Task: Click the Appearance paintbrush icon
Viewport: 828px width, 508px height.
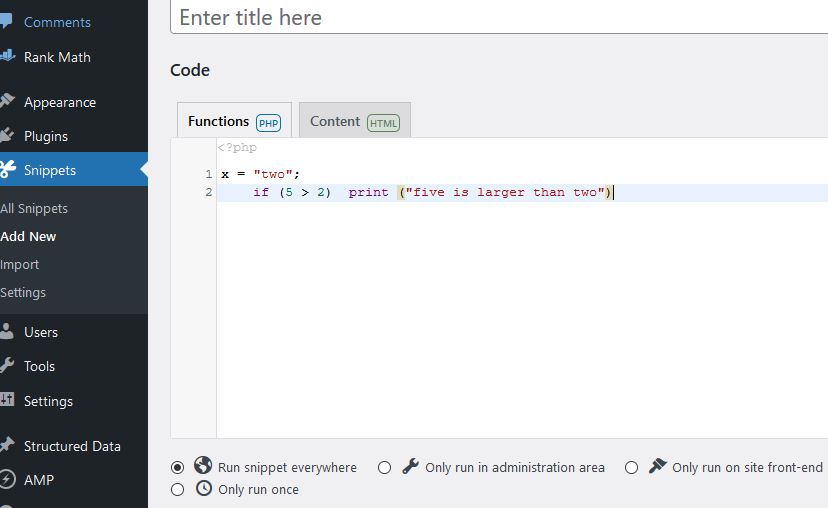Action: pos(7,101)
